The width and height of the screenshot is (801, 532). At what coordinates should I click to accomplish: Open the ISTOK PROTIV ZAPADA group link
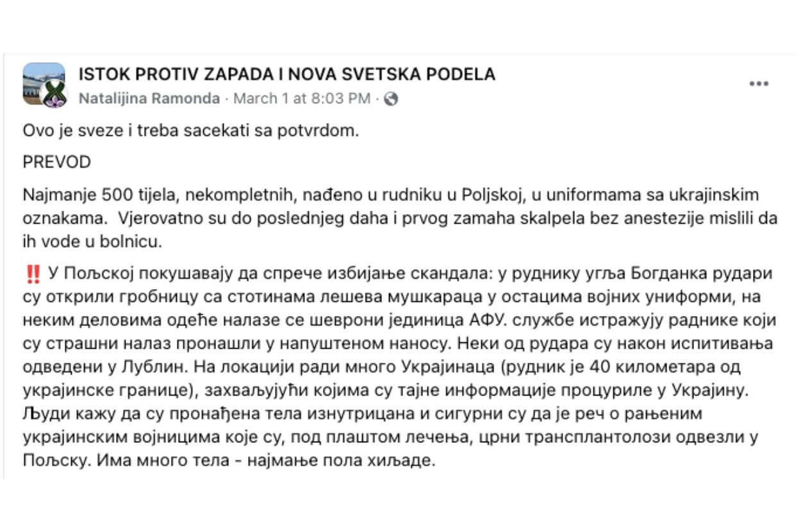coord(286,74)
